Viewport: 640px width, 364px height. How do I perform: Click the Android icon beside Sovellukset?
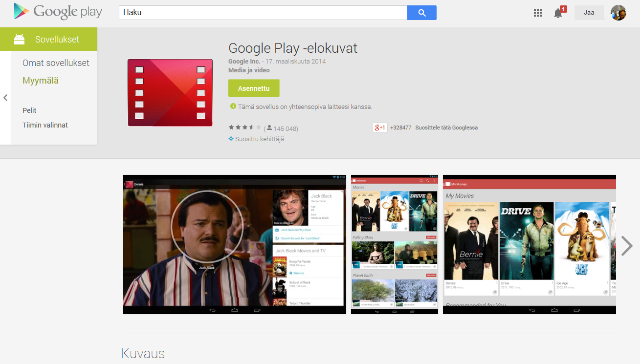click(x=19, y=39)
